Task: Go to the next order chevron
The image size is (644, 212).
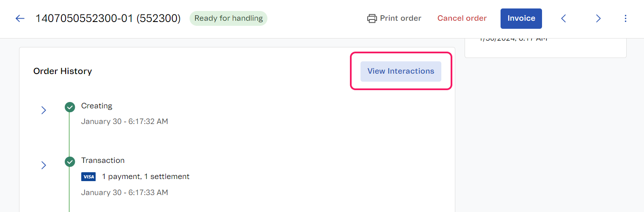Action: click(x=598, y=19)
